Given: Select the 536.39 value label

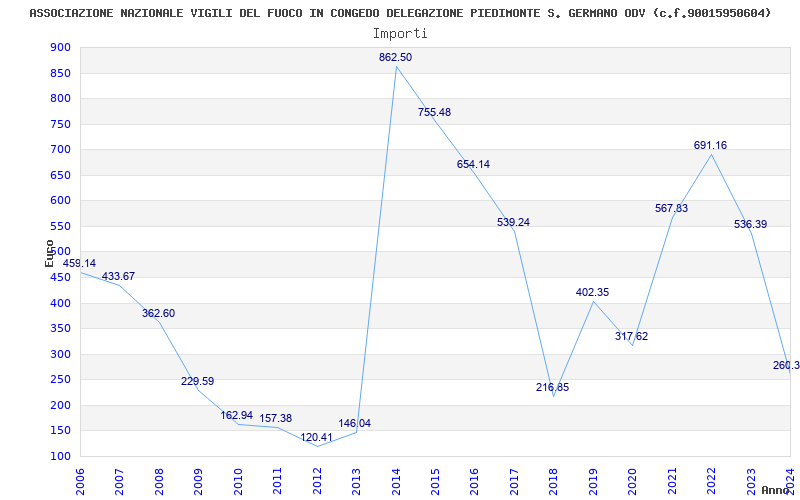Looking at the screenshot, I should [x=750, y=224].
